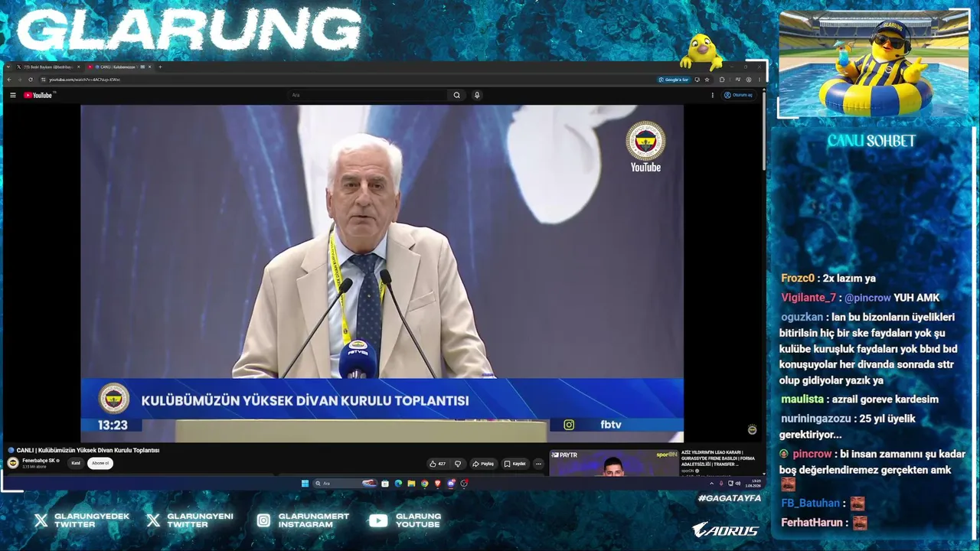Subscribe with the Abone ol button
Screen dimensions: 980x551
tap(100, 464)
